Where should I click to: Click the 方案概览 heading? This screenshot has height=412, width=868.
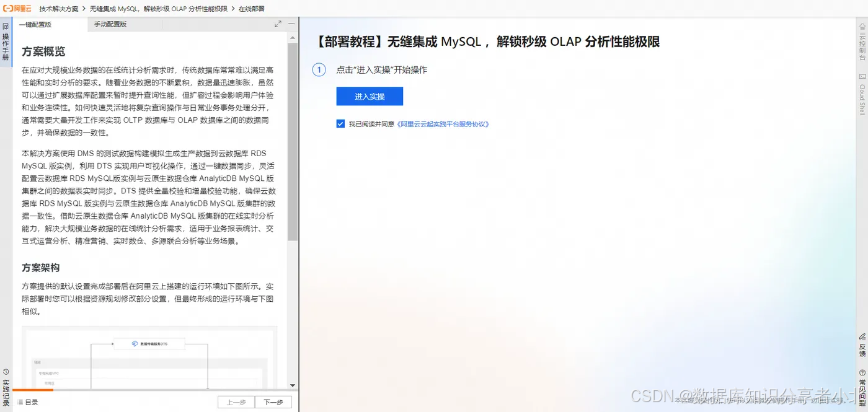coord(43,51)
